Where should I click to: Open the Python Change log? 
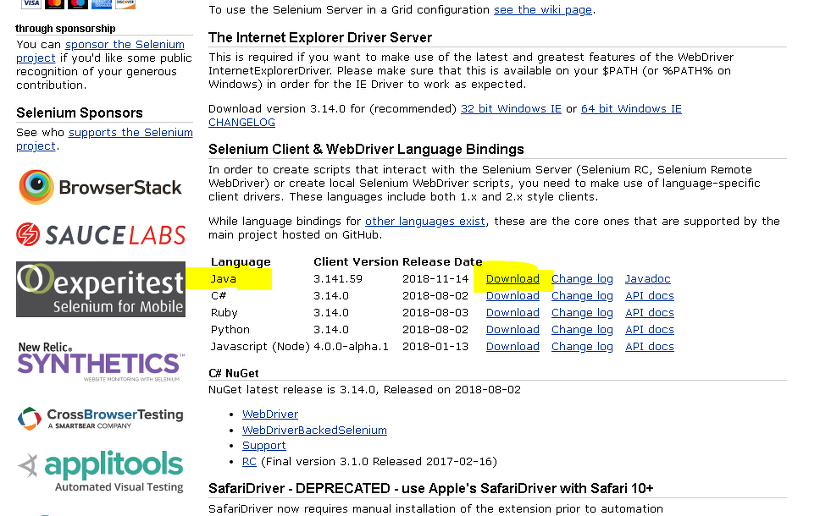click(582, 329)
